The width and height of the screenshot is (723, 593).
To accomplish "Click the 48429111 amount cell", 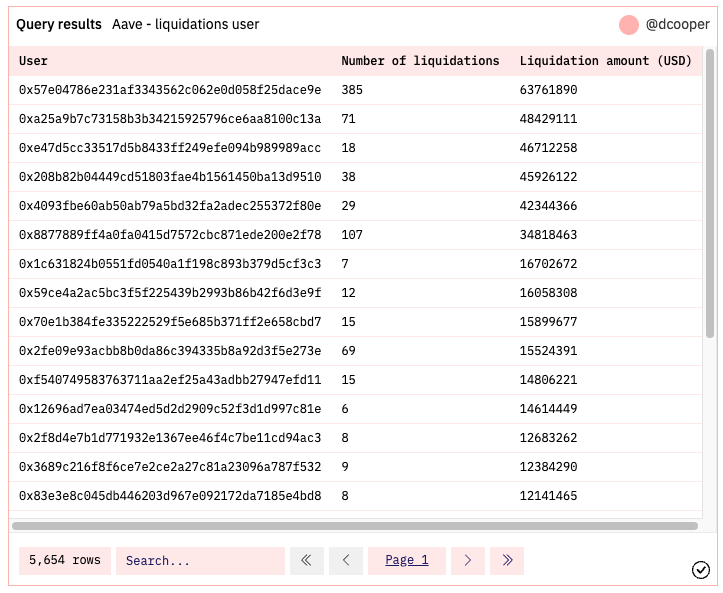I will (x=548, y=119).
